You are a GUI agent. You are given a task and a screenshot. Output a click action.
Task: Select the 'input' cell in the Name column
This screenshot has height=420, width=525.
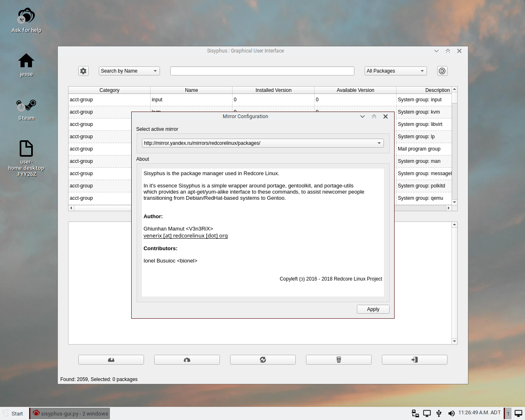click(x=192, y=100)
